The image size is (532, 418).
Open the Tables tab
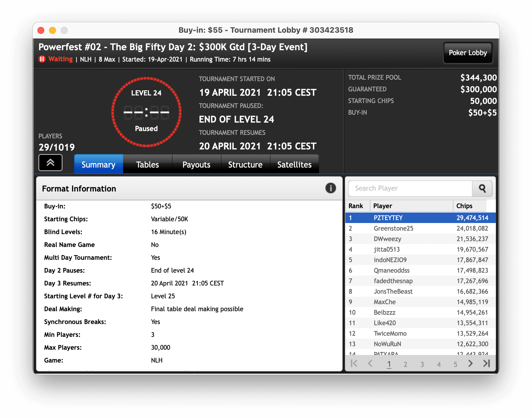tap(147, 165)
